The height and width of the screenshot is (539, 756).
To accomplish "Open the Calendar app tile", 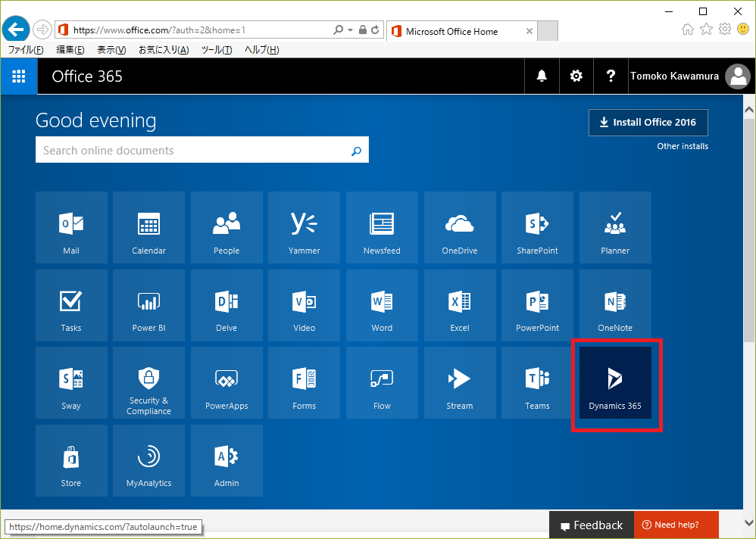I will point(149,227).
